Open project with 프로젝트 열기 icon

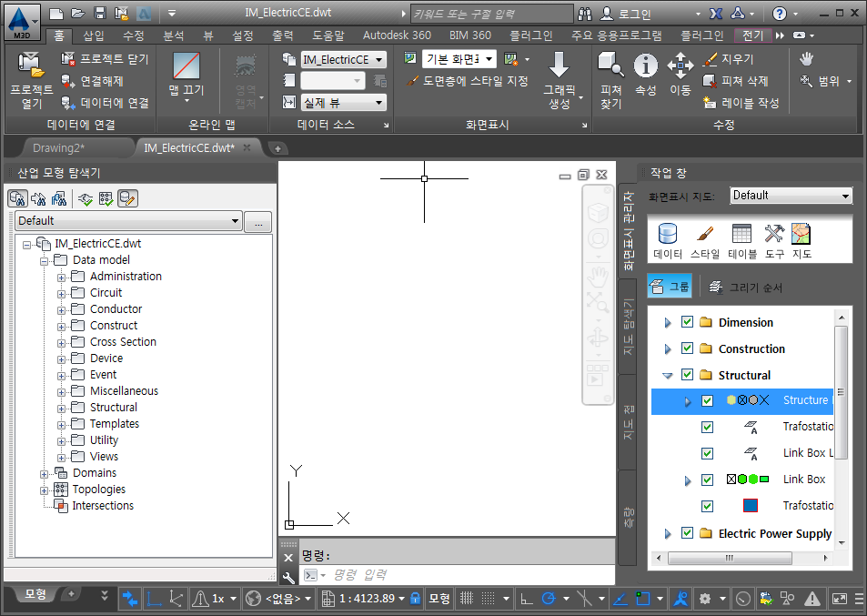point(31,66)
